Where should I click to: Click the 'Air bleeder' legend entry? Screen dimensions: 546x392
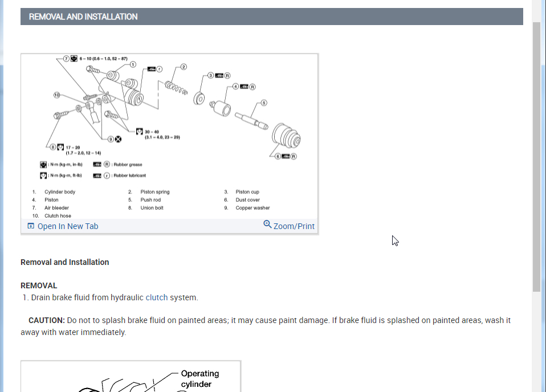(57, 208)
